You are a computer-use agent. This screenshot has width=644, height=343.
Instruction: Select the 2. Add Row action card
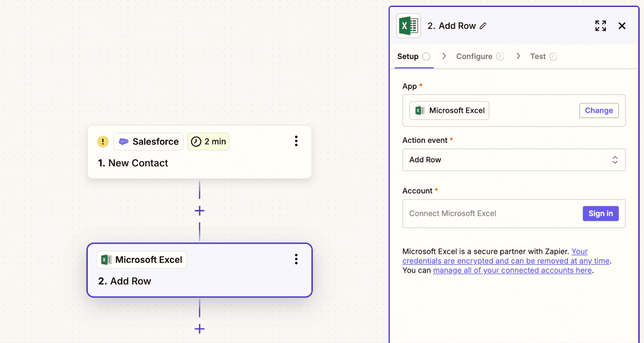(x=200, y=270)
